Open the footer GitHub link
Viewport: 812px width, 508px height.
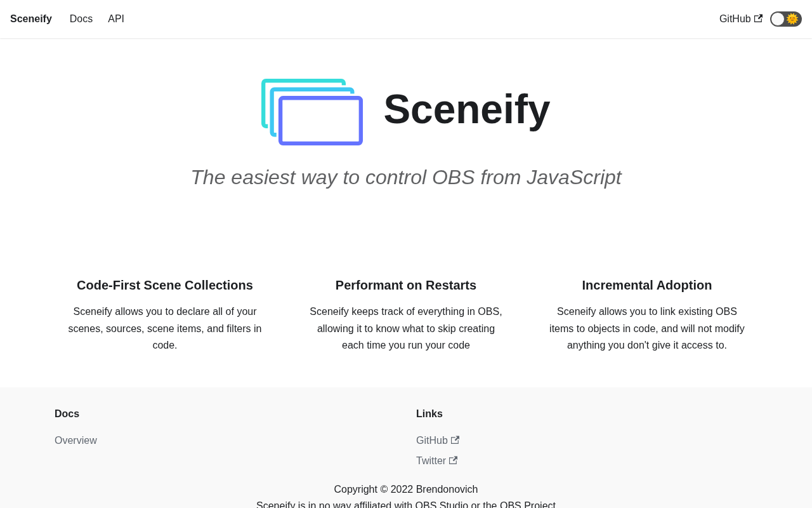coord(432,441)
